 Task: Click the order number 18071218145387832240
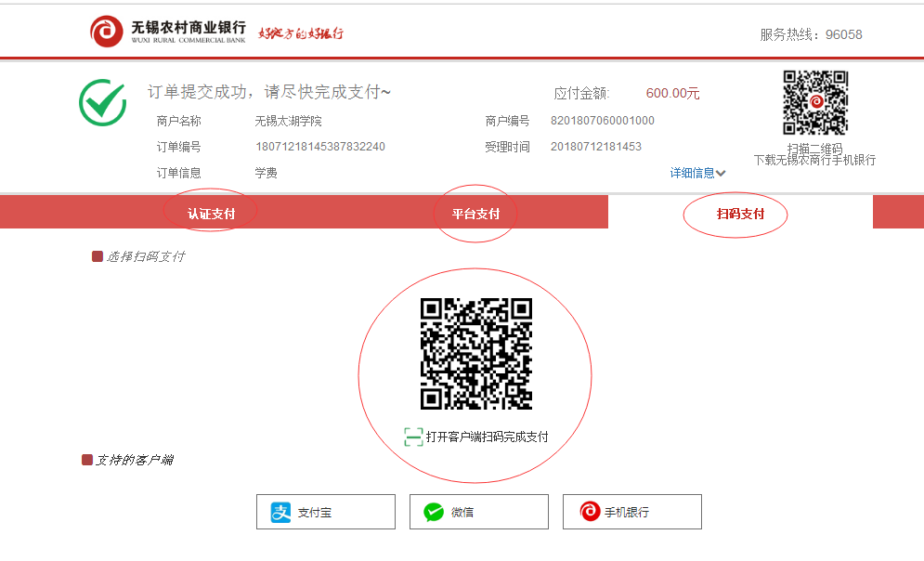coord(320,147)
